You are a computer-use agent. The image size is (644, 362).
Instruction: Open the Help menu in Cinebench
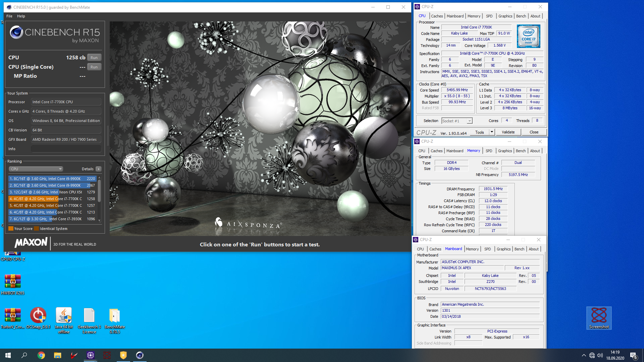click(x=21, y=16)
